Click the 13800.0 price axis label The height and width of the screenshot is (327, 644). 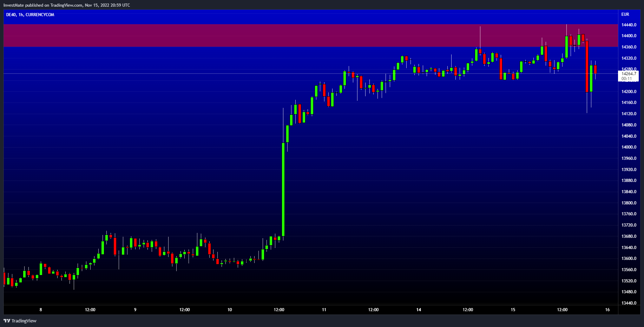[629, 203]
